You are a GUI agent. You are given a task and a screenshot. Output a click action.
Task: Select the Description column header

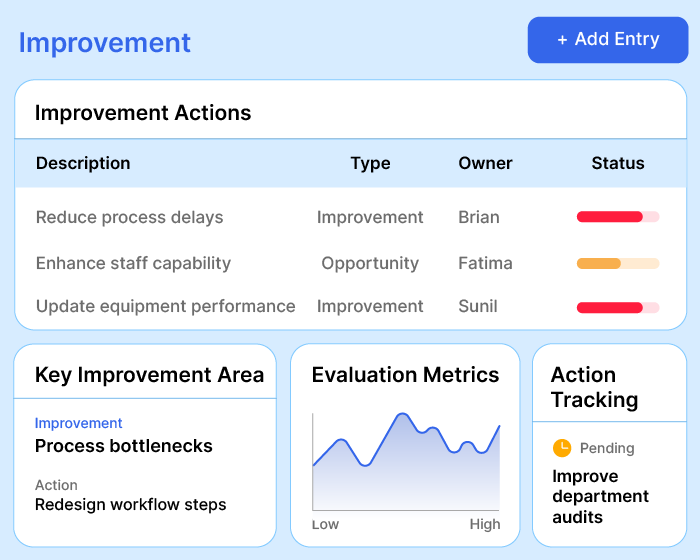coord(83,163)
